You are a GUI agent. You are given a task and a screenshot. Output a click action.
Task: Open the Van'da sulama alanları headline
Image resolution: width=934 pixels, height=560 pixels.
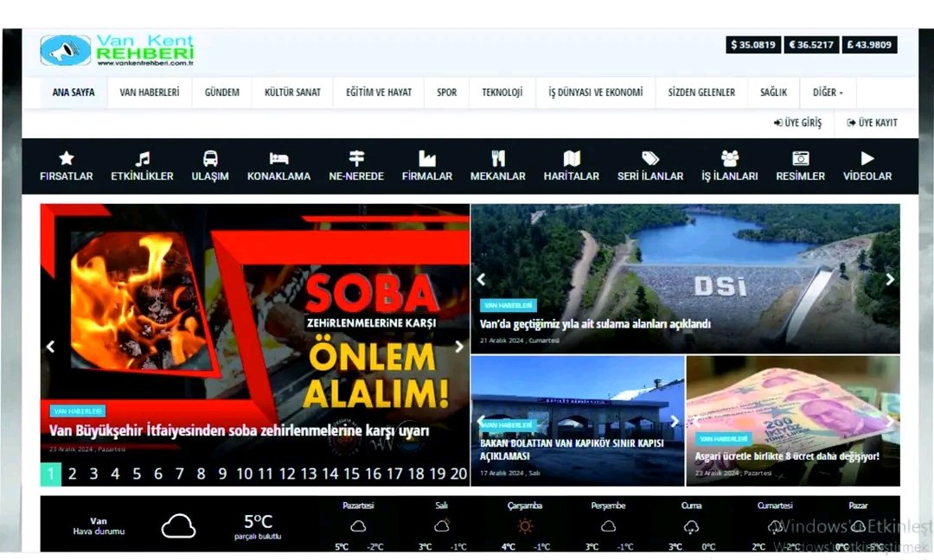pyautogui.click(x=595, y=324)
